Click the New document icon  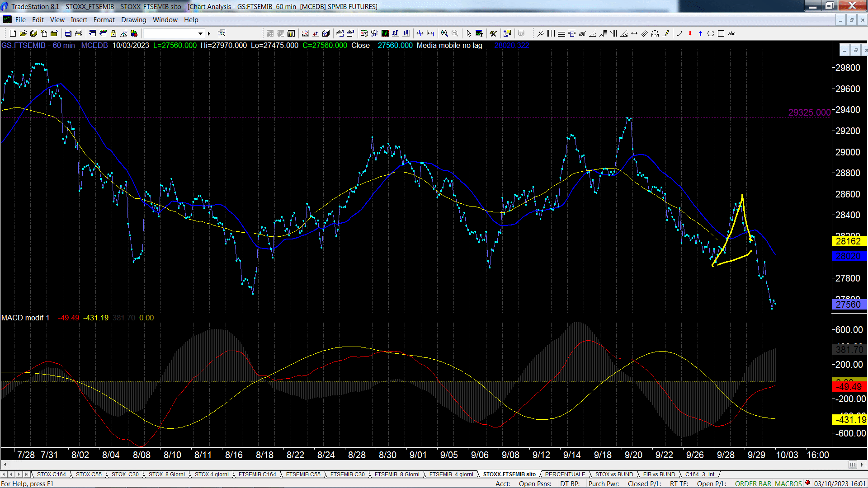(x=13, y=33)
